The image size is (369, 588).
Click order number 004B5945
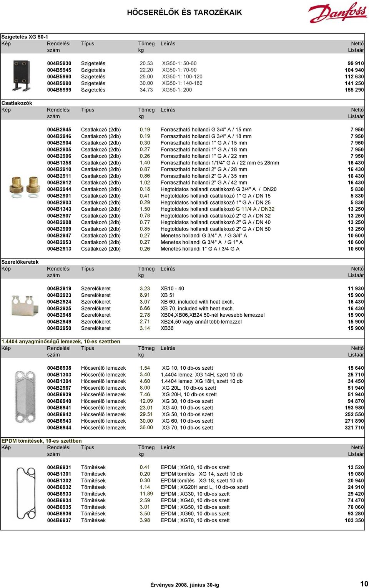click(59, 70)
